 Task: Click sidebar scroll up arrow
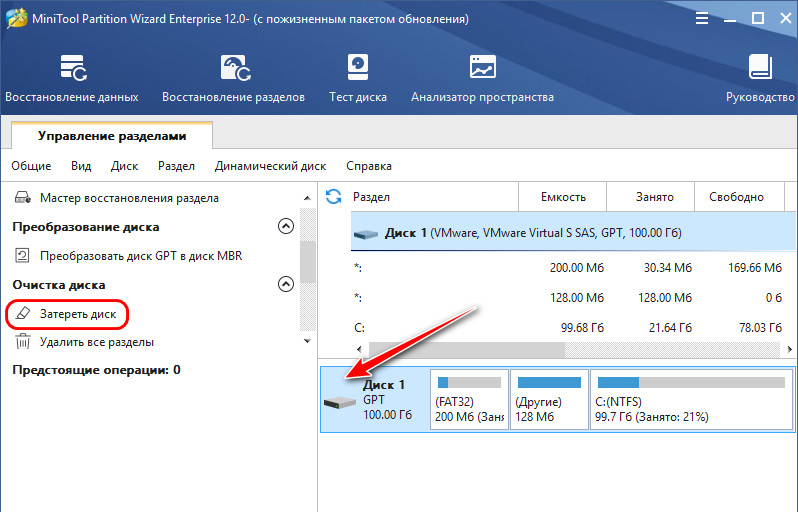pyautogui.click(x=307, y=198)
